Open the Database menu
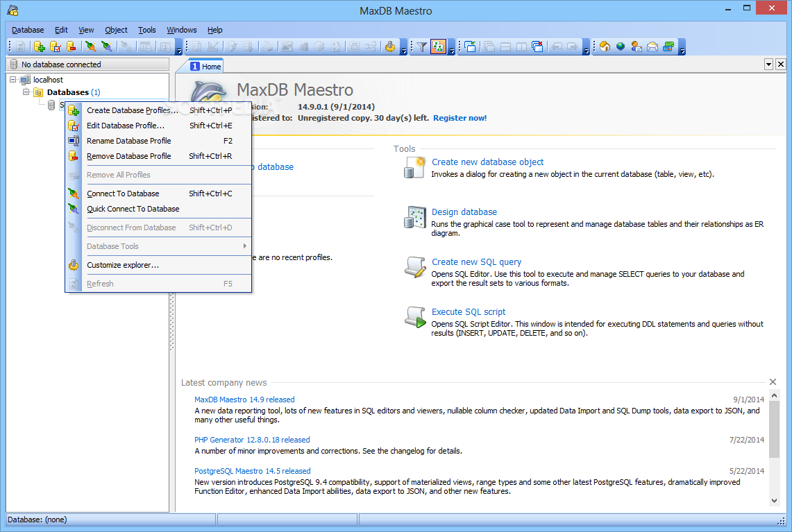Screen dimensions: 792x532 tap(28, 30)
